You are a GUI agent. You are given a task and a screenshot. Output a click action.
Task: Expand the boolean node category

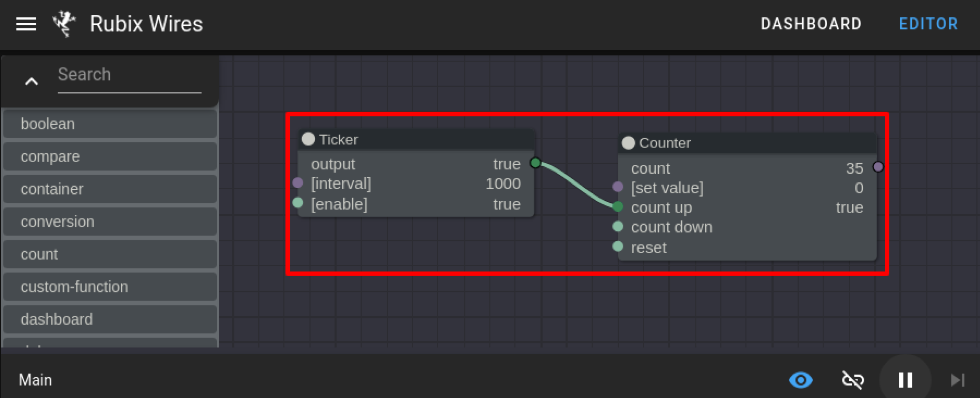110,124
